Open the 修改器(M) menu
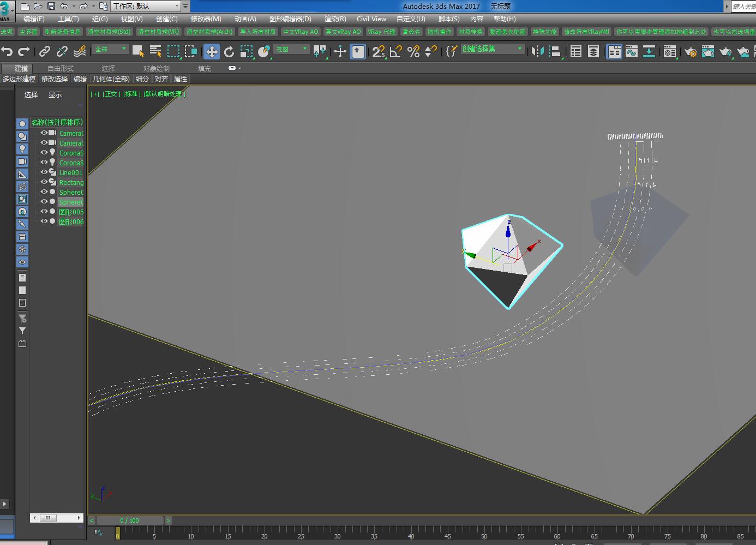Image resolution: width=756 pixels, height=545 pixels. pyautogui.click(x=206, y=19)
